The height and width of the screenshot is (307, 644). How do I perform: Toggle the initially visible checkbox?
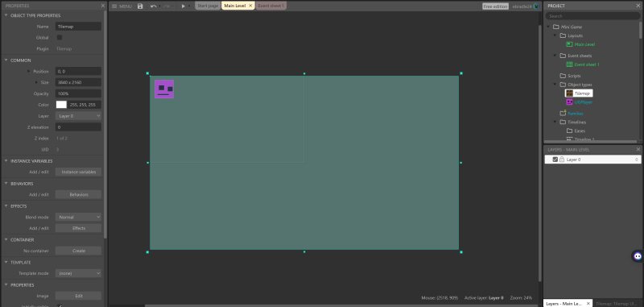click(x=59, y=305)
